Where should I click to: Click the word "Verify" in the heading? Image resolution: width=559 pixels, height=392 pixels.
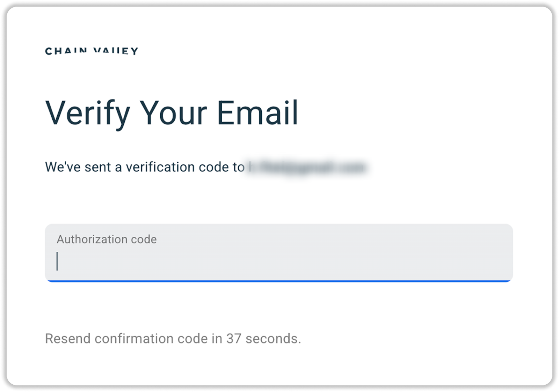click(x=88, y=113)
